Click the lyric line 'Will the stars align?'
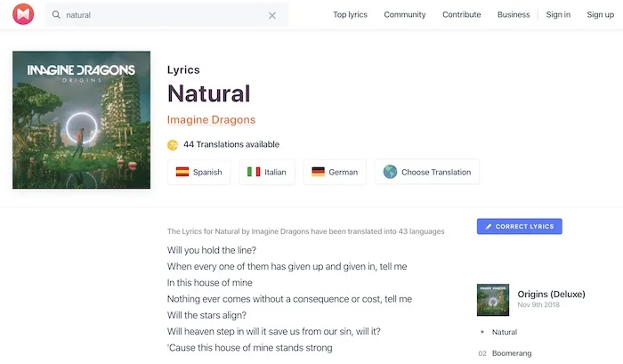 (x=206, y=315)
